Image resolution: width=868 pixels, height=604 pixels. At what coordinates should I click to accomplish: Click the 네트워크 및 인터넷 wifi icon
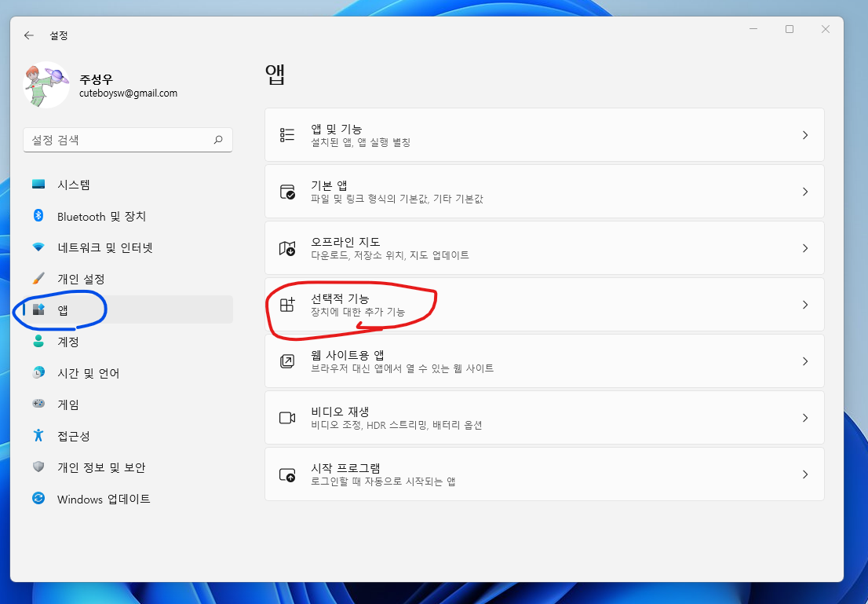click(38, 247)
